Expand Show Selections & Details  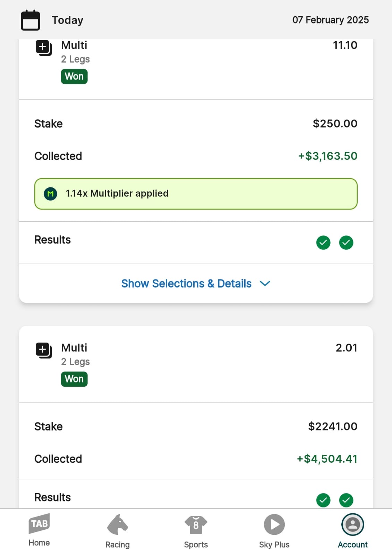point(196,283)
